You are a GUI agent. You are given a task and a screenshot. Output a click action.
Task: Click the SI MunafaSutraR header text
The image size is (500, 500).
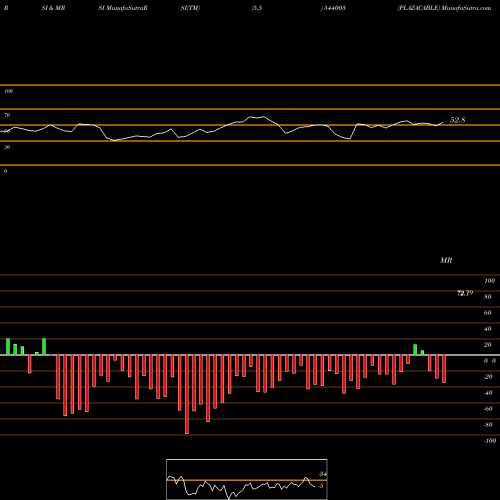[123, 8]
